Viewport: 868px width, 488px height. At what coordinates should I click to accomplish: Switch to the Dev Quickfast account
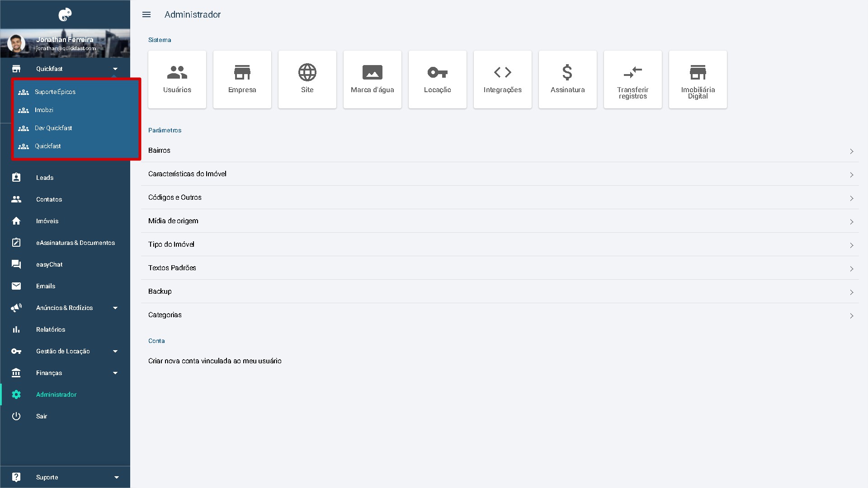76,128
